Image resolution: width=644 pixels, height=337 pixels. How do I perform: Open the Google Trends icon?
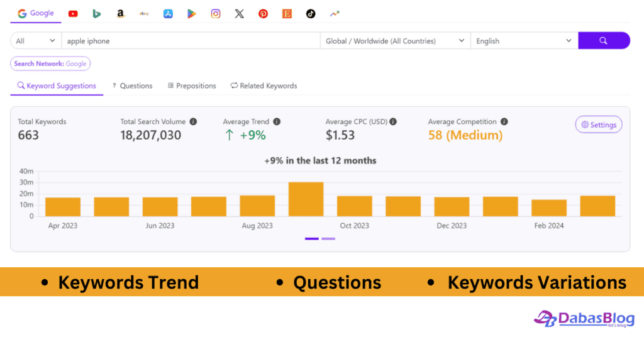tap(335, 14)
